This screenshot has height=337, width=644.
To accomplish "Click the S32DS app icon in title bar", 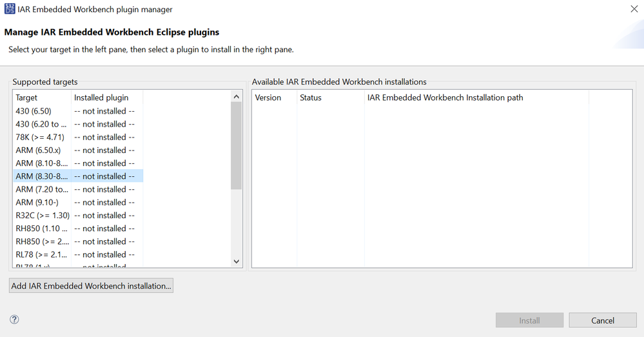I will [x=10, y=9].
